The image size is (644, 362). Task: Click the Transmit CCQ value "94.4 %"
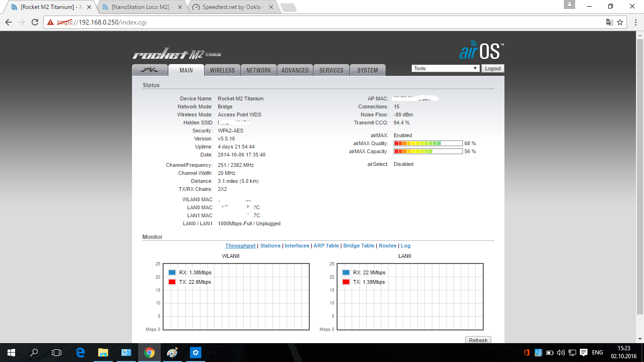[402, 123]
